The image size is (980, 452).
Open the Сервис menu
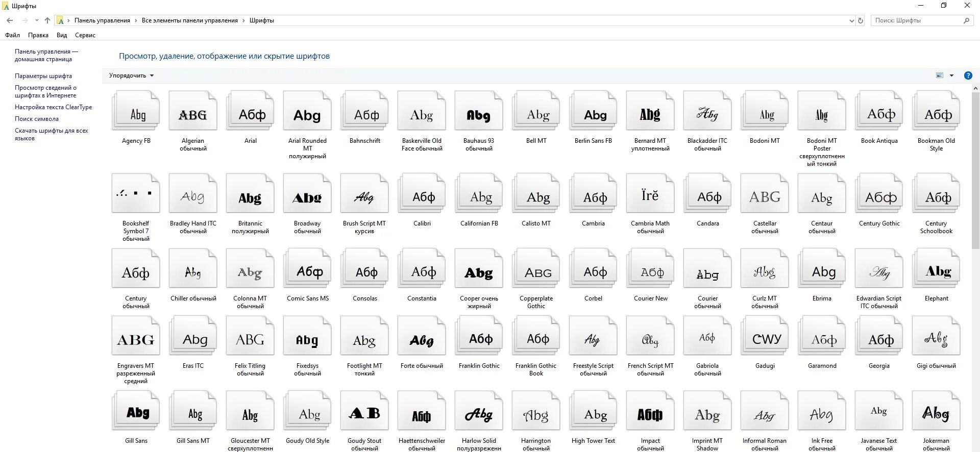click(x=85, y=35)
